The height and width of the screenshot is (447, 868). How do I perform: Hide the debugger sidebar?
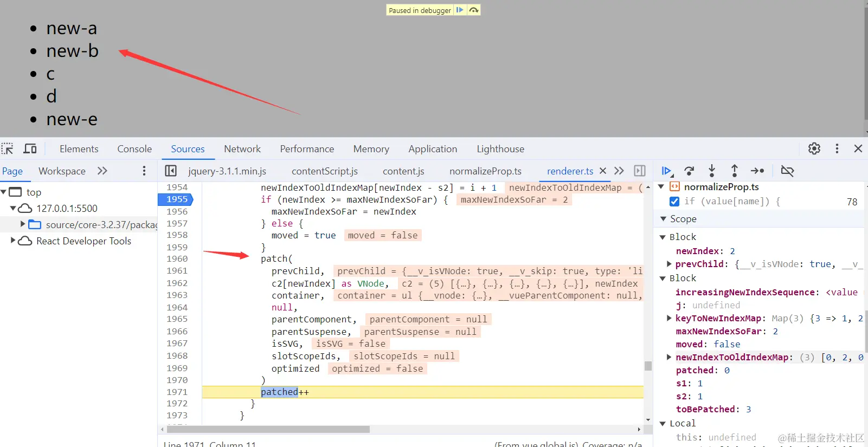(x=640, y=171)
